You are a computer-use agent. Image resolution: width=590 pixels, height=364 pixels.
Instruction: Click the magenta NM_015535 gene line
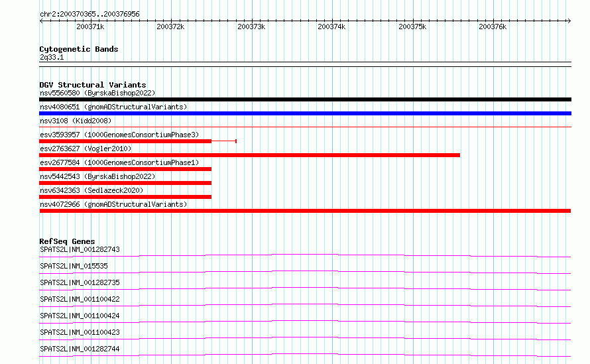coord(305,272)
